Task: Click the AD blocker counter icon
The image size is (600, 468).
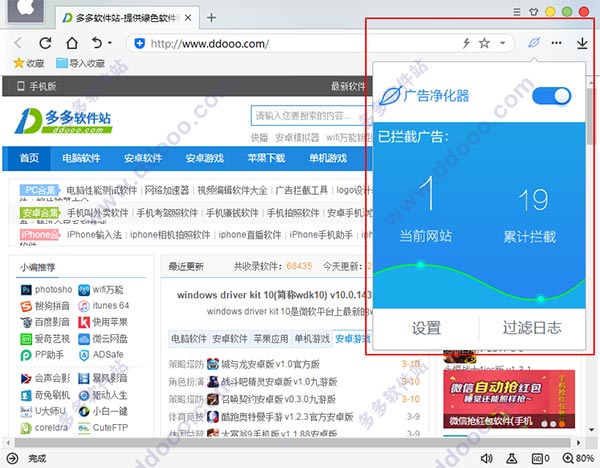Action: (541, 458)
